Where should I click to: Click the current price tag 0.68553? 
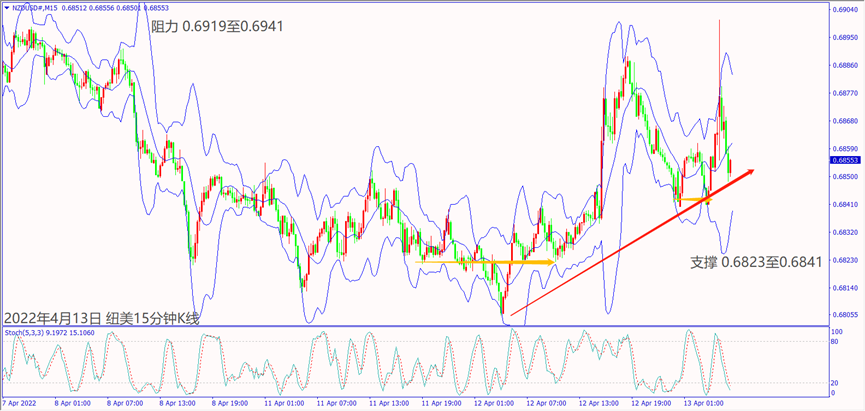point(843,160)
